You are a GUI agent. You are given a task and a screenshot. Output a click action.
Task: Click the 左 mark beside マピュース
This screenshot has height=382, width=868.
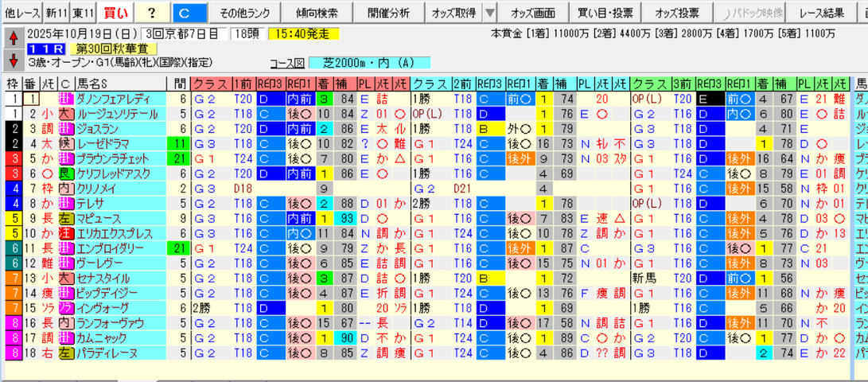pyautogui.click(x=65, y=219)
